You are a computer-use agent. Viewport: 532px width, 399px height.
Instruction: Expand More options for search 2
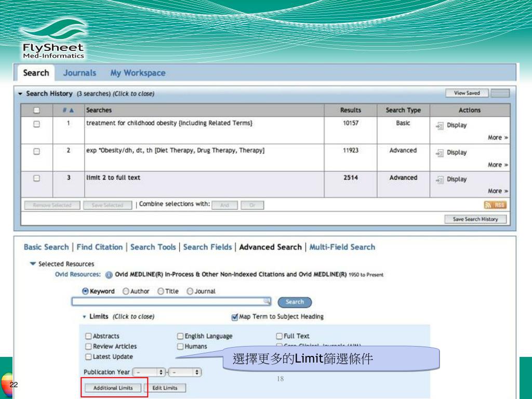pos(498,165)
